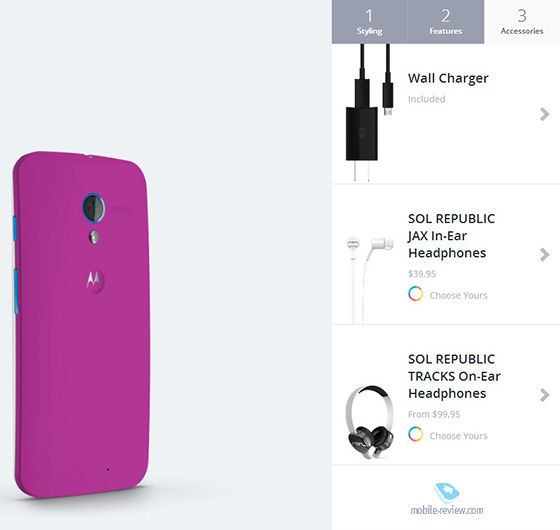The height and width of the screenshot is (530, 560).
Task: Click the phone's rear camera lens
Action: click(x=94, y=208)
